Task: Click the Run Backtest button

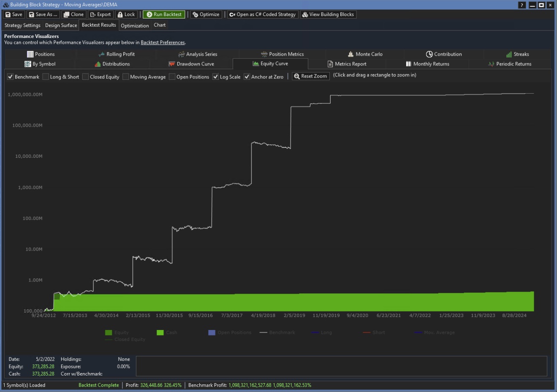Action: (x=164, y=14)
